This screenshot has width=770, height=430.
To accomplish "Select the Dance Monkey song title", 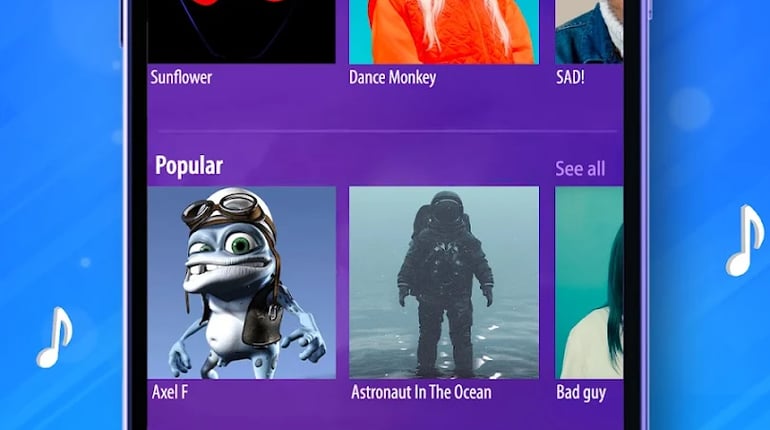I will pyautogui.click(x=392, y=78).
